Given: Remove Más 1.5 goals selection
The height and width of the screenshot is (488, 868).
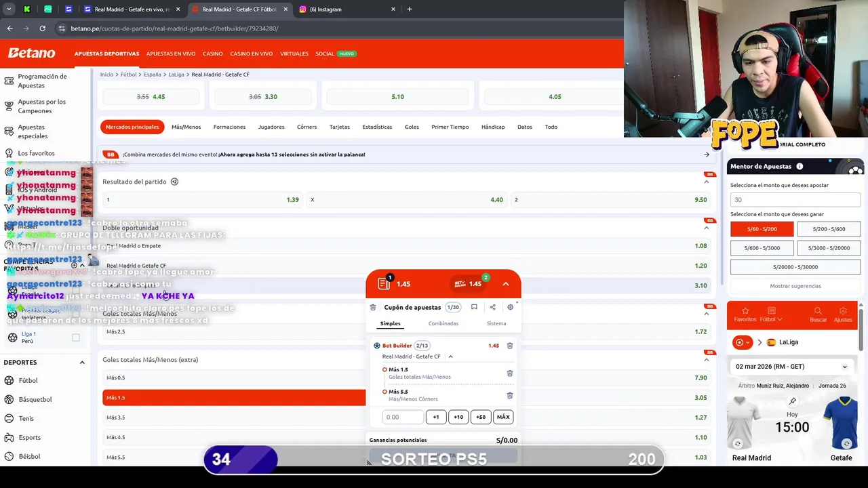Looking at the screenshot, I should coord(510,373).
